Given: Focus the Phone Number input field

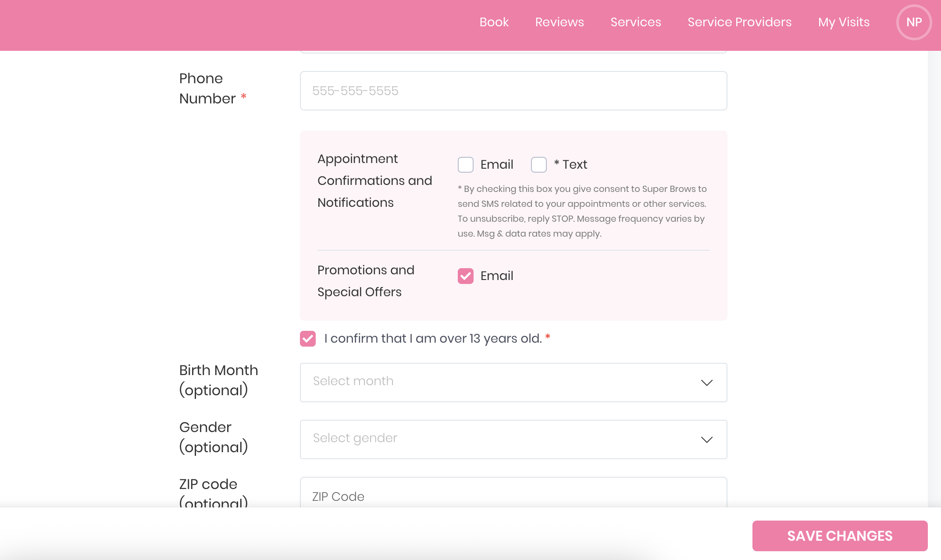Looking at the screenshot, I should click(x=513, y=91).
